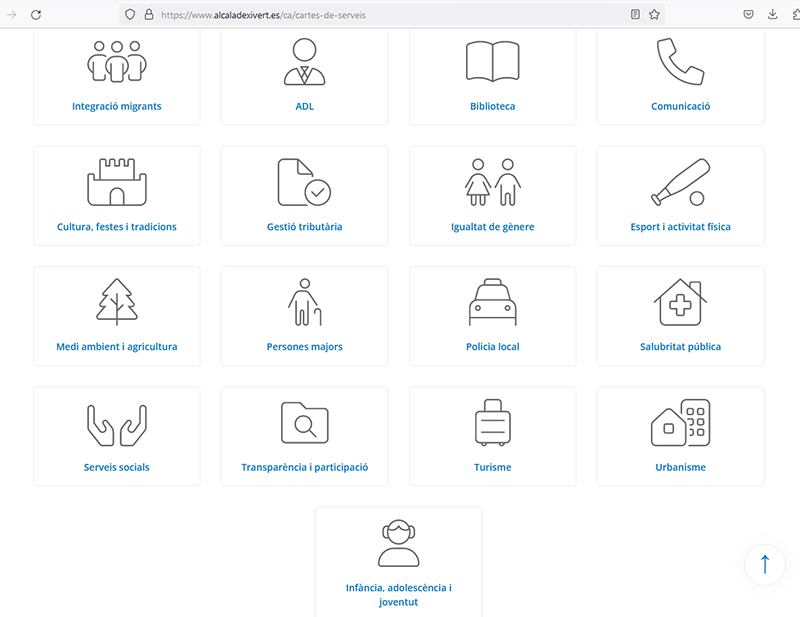Bookmark page with star icon
800x617 pixels.
pos(654,15)
